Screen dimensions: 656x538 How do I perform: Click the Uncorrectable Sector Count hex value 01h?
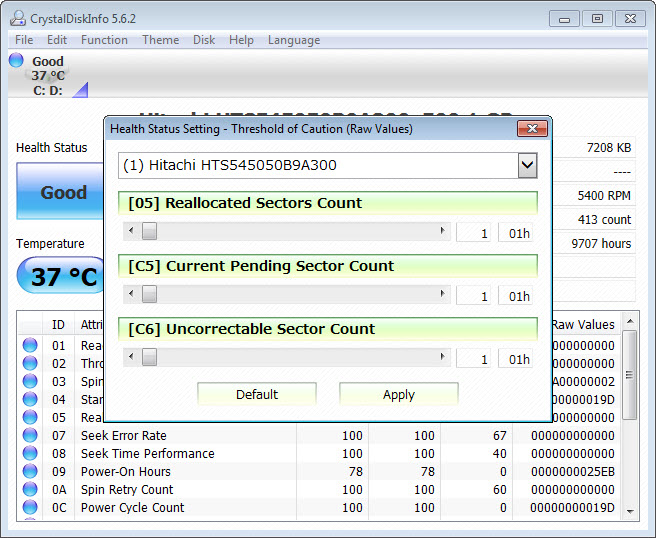tap(516, 359)
